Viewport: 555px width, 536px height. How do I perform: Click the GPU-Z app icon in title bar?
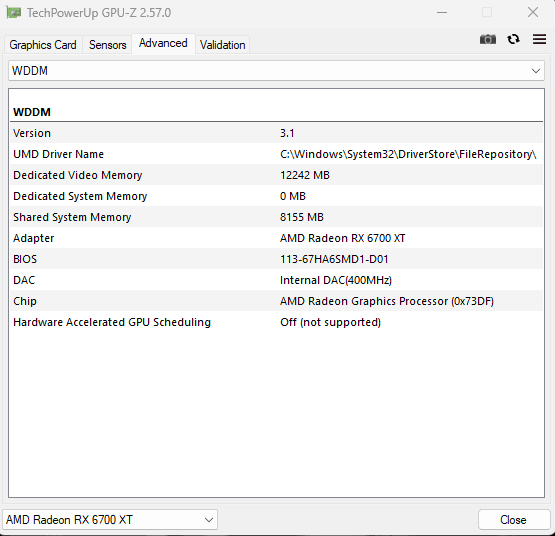(14, 13)
